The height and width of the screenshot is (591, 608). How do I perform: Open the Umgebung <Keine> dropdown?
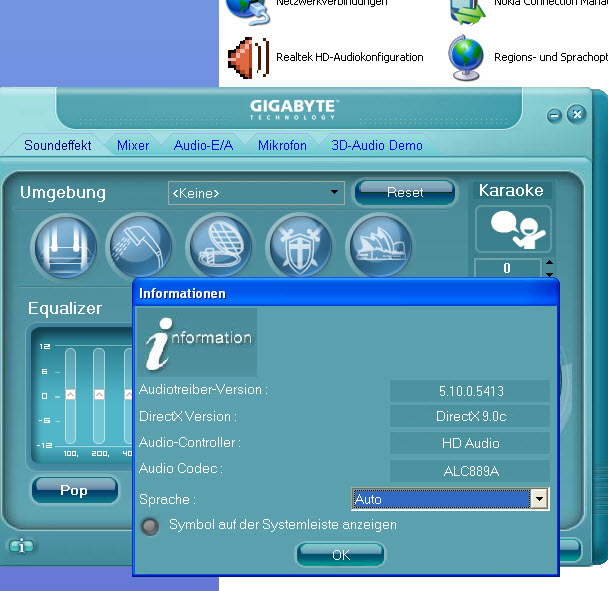pos(256,193)
